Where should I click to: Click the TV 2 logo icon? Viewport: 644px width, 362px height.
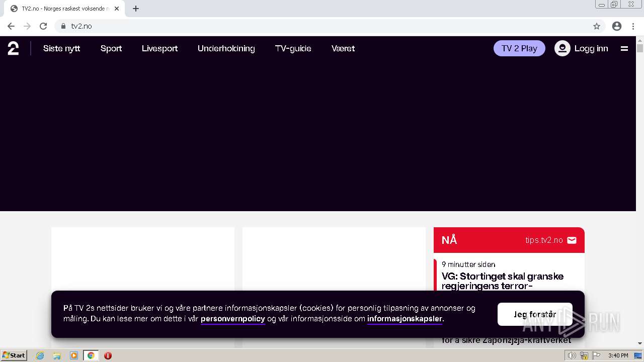[13, 48]
